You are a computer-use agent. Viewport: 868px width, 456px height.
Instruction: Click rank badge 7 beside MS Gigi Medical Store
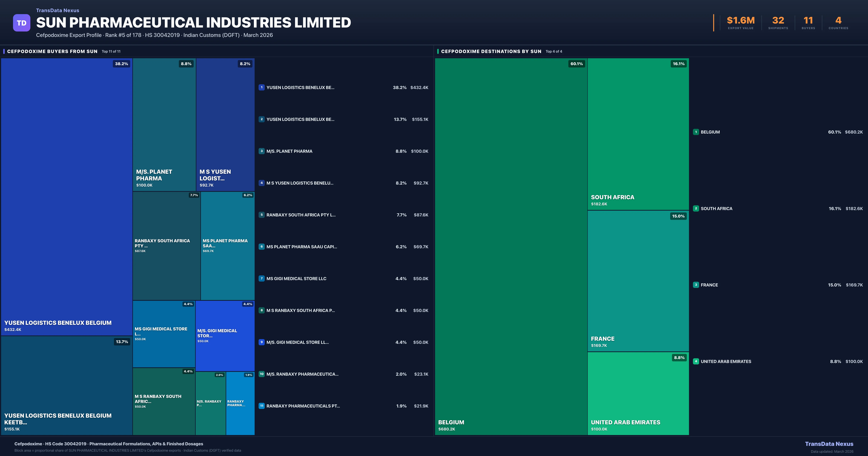(x=261, y=279)
